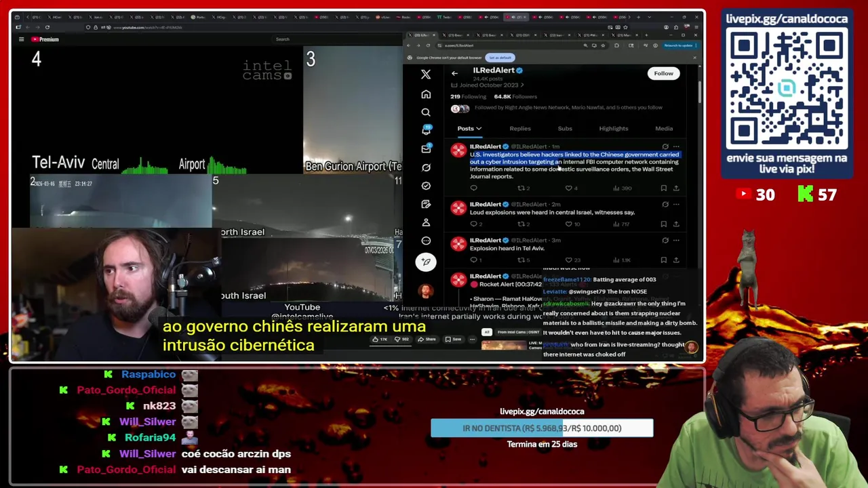Image resolution: width=868 pixels, height=488 pixels.
Task: Open the Profile person icon in X sidebar
Action: click(426, 222)
